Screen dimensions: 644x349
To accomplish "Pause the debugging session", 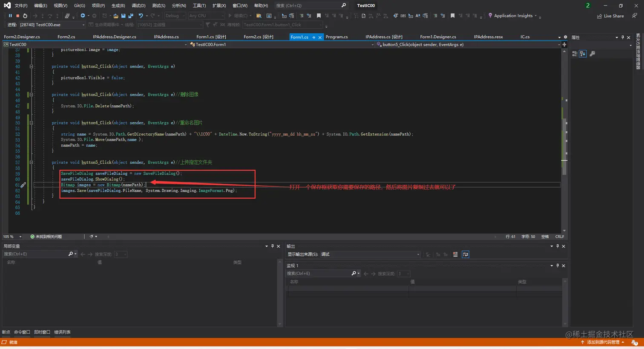I will pyautogui.click(x=10, y=16).
